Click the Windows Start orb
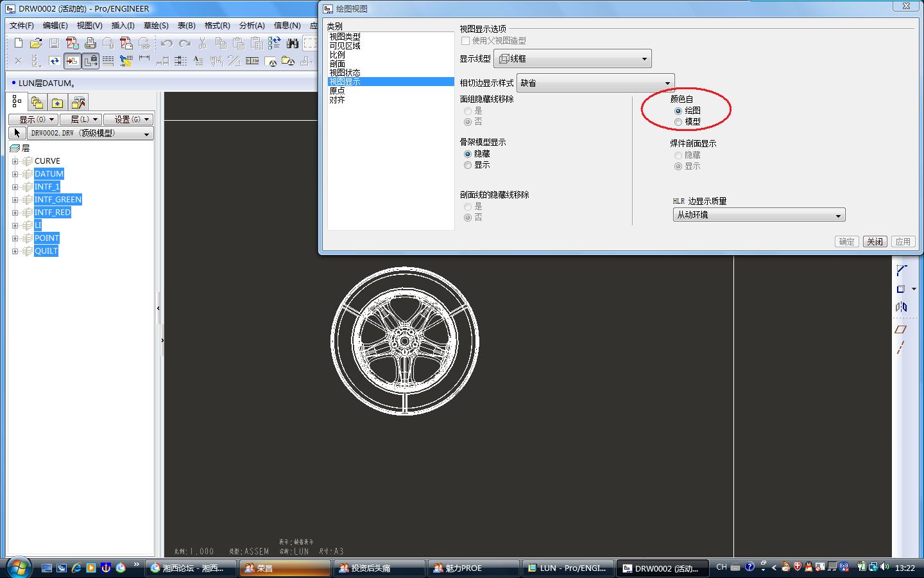The height and width of the screenshot is (578, 924). [18, 567]
